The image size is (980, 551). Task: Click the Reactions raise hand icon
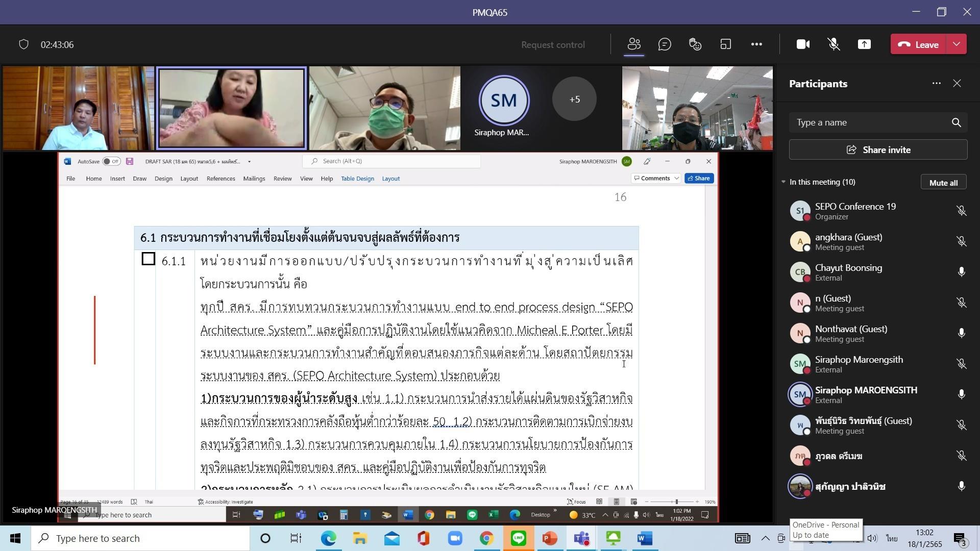695,44
